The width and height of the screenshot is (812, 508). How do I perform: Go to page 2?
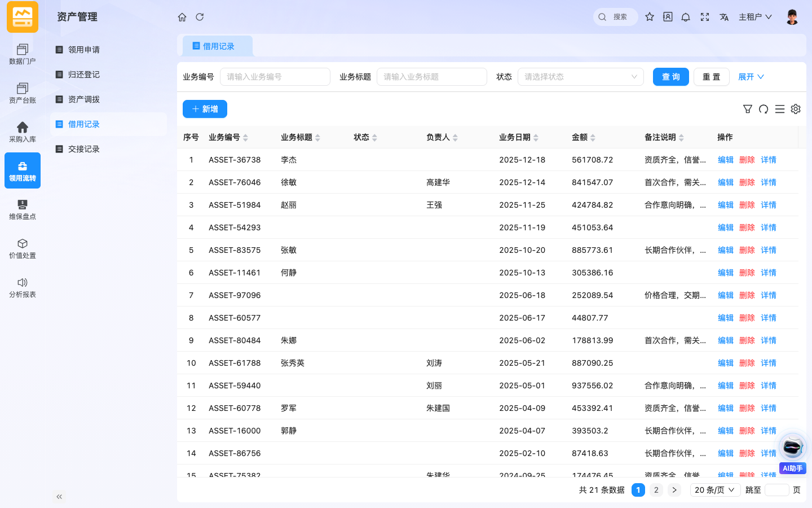(656, 490)
